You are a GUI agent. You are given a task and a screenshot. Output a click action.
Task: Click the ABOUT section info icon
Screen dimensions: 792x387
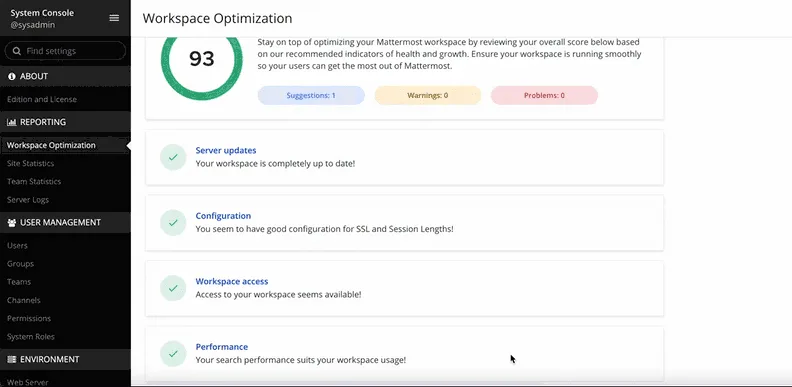coord(12,76)
